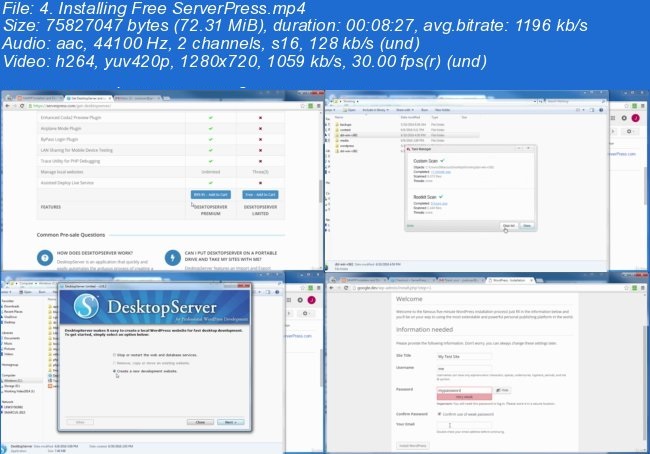650x454 pixels.
Task: Open the Rootkit Scan completed time link
Action: tap(439, 204)
